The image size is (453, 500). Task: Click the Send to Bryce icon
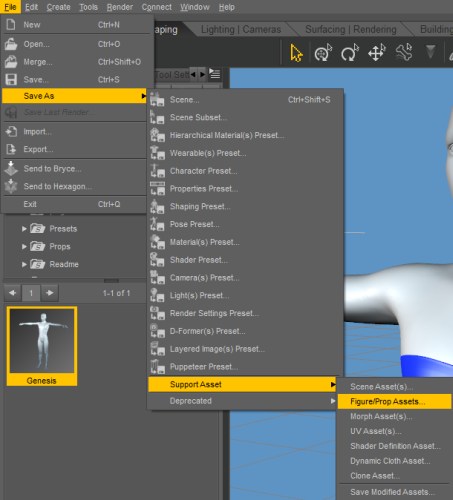tap(11, 168)
